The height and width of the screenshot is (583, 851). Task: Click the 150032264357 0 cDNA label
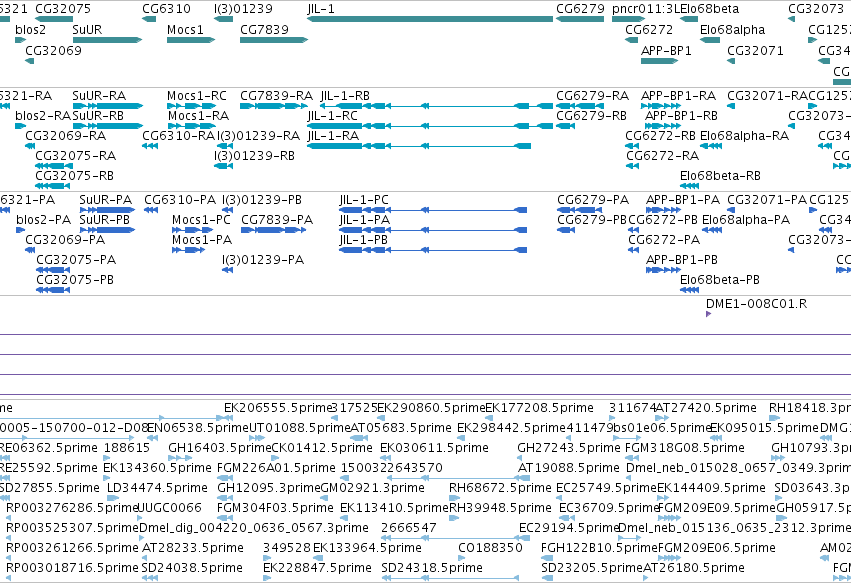pyautogui.click(x=392, y=468)
